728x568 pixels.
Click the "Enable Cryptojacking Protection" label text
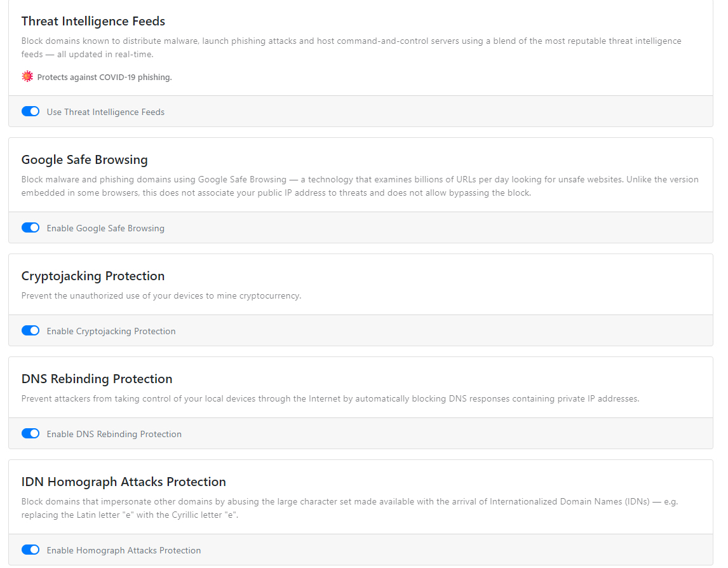pyautogui.click(x=111, y=331)
